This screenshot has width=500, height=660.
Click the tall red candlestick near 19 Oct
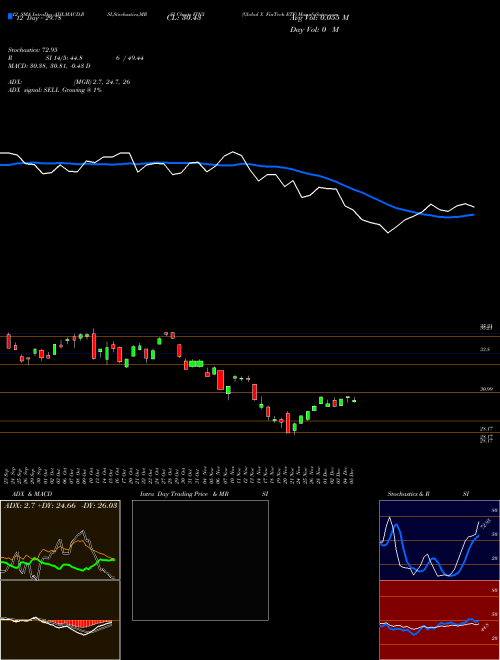pyautogui.click(x=94, y=346)
